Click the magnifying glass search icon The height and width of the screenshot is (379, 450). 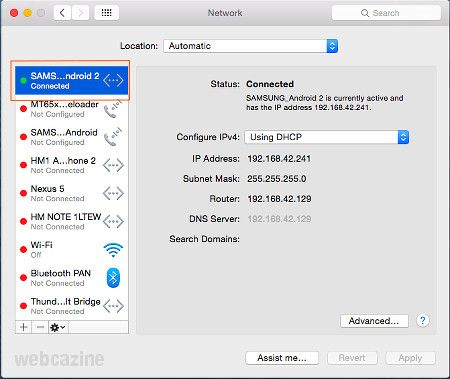(365, 13)
